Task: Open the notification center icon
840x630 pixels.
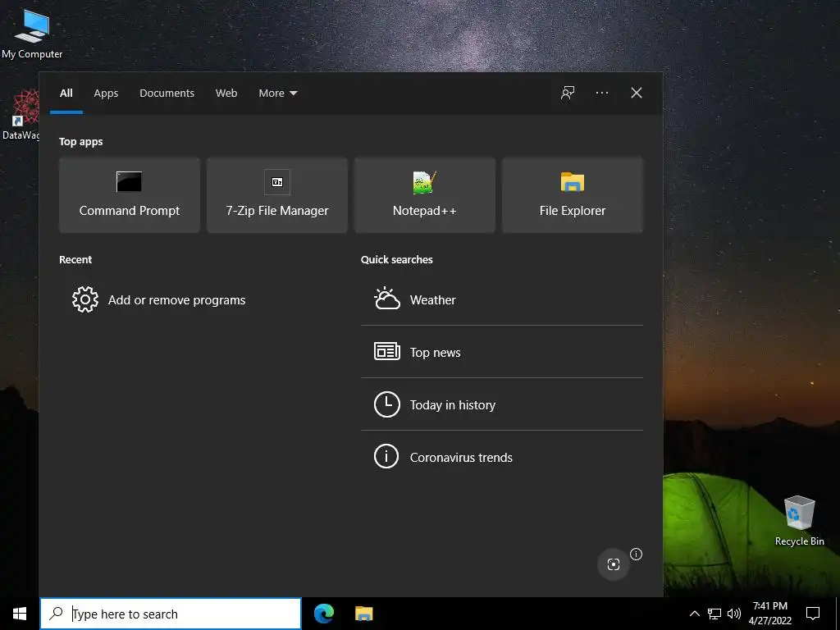Action: point(813,614)
